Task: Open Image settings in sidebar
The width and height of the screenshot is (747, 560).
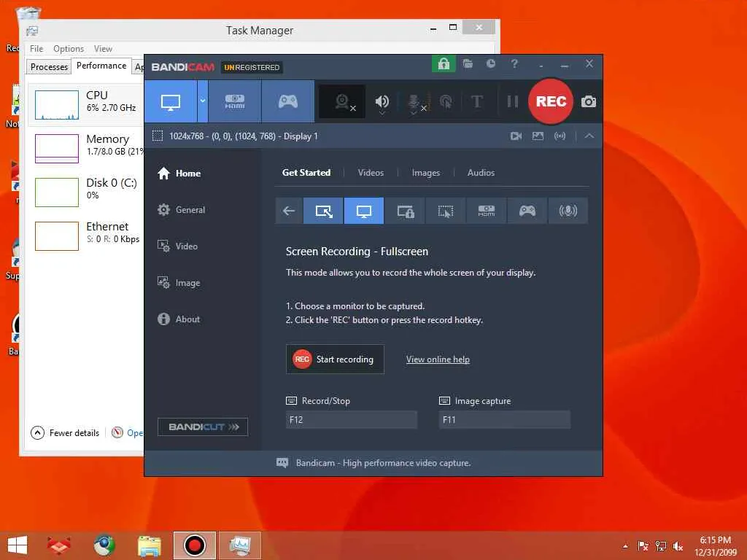Action: pos(179,283)
